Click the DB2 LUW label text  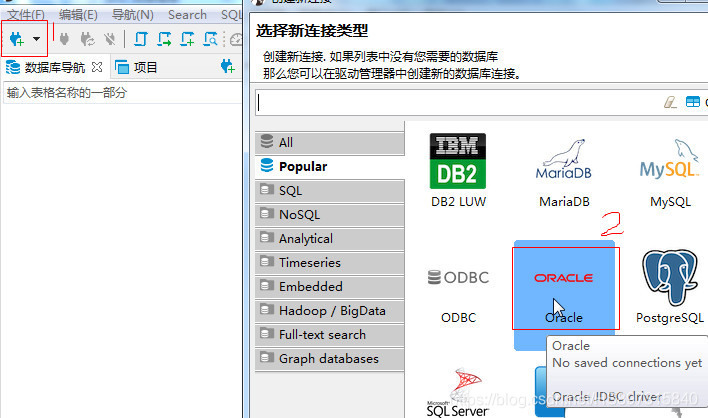pyautogui.click(x=458, y=202)
